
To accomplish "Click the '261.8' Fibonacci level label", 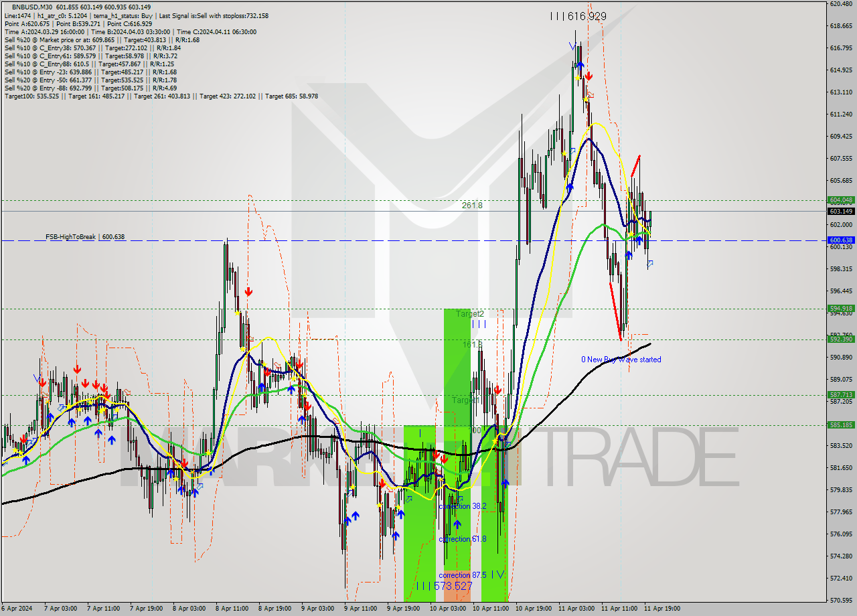I will pyautogui.click(x=472, y=206).
